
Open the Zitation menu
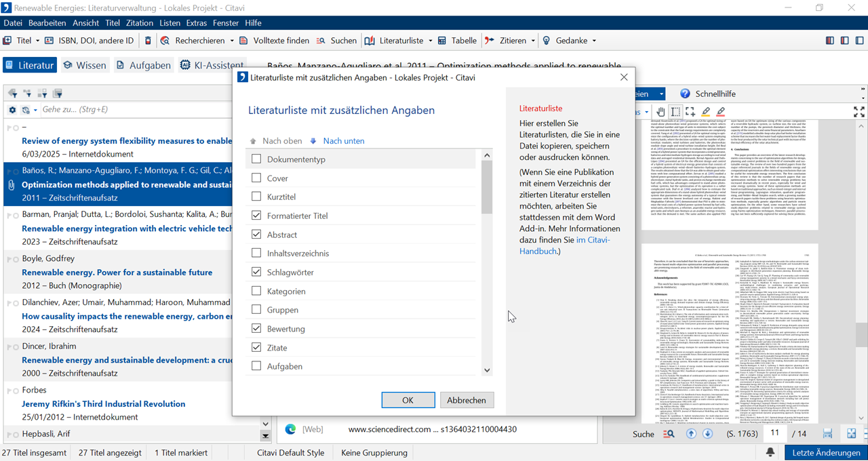click(140, 23)
